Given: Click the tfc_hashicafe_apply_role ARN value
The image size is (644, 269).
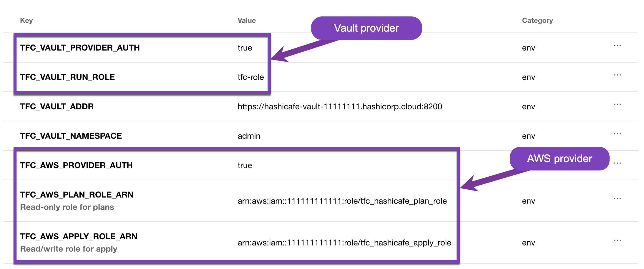Looking at the screenshot, I should [344, 243].
